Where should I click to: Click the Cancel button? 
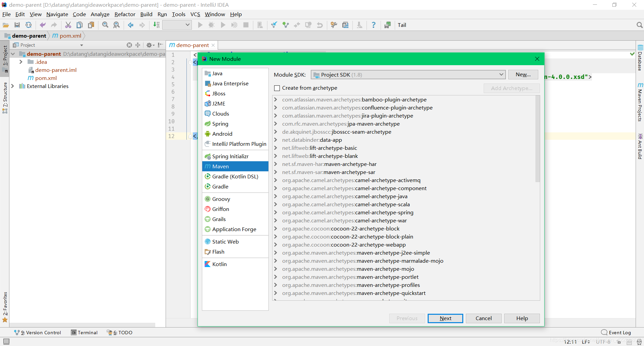coord(484,318)
